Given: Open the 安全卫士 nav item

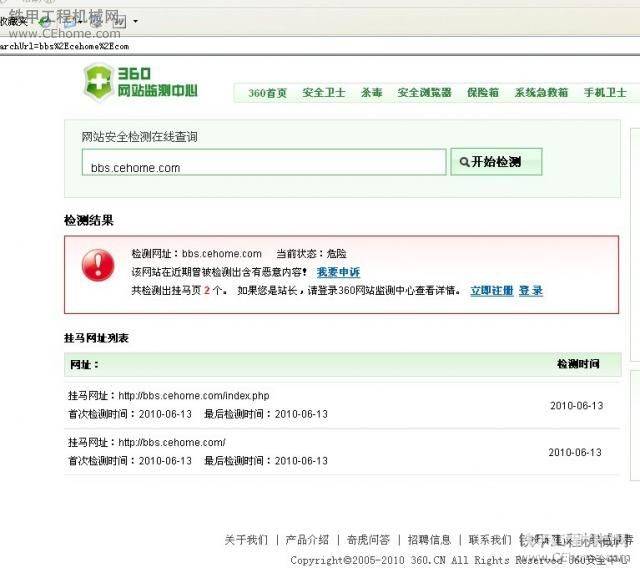Looking at the screenshot, I should click(x=324, y=93).
